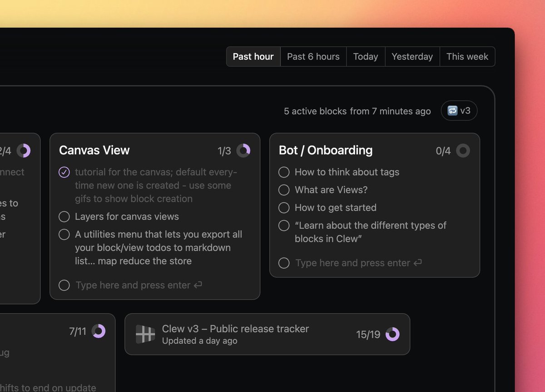Check the Learn about block types todo
545x392 pixels.
(284, 225)
